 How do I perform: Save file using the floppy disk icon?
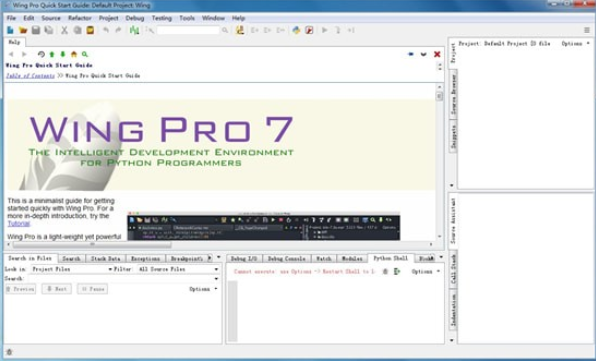coord(36,30)
